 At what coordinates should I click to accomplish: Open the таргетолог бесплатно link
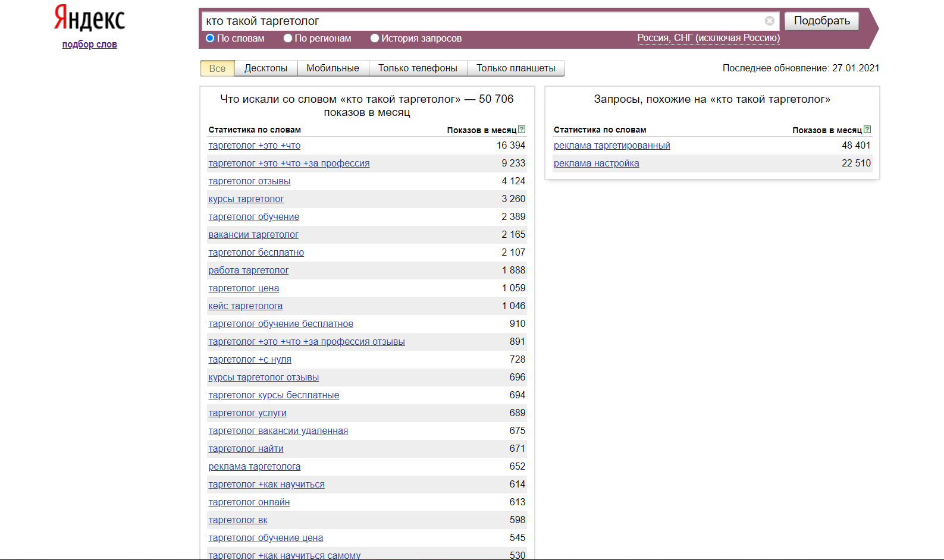click(256, 253)
